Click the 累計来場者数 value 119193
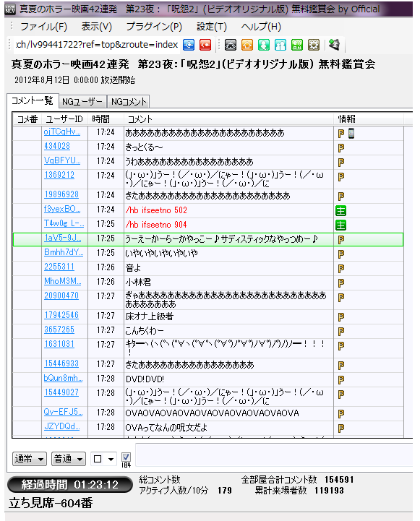This screenshot has width=420, height=521. (x=330, y=491)
